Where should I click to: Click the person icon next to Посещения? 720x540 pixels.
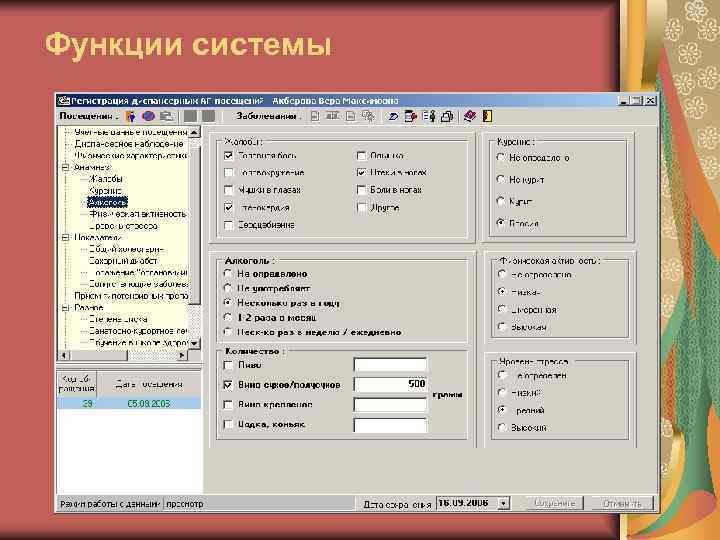[x=130, y=117]
